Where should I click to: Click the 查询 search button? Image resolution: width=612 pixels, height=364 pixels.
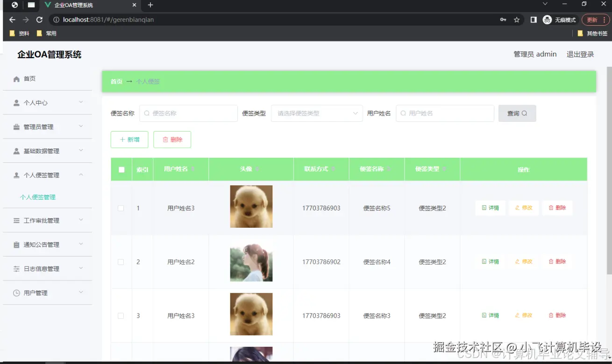click(x=517, y=113)
